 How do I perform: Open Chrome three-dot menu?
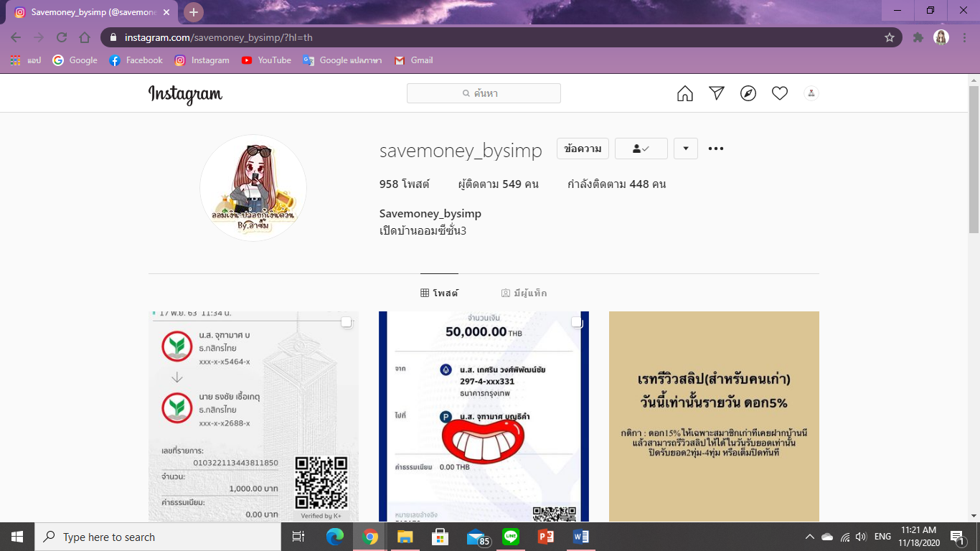pyautogui.click(x=965, y=37)
